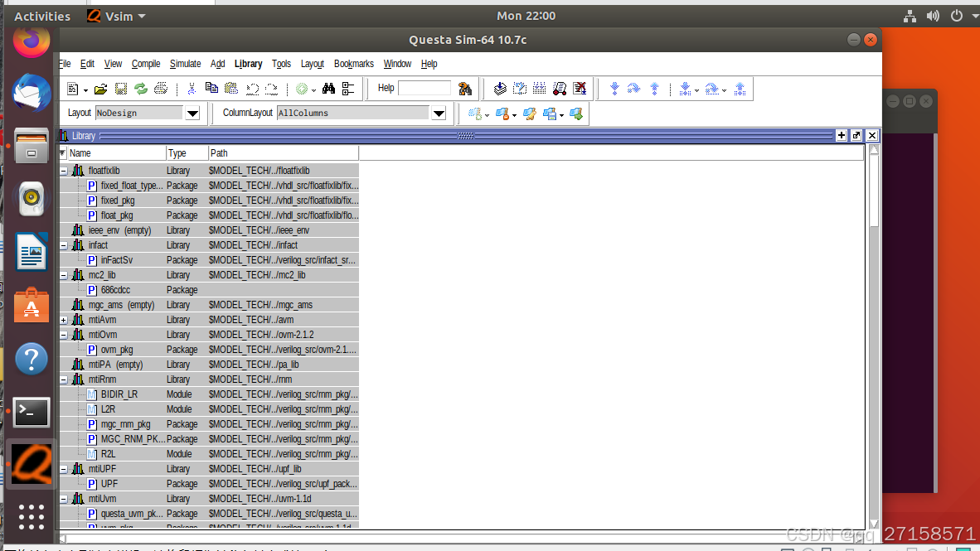Click the Help search icon beside field

point(464,89)
